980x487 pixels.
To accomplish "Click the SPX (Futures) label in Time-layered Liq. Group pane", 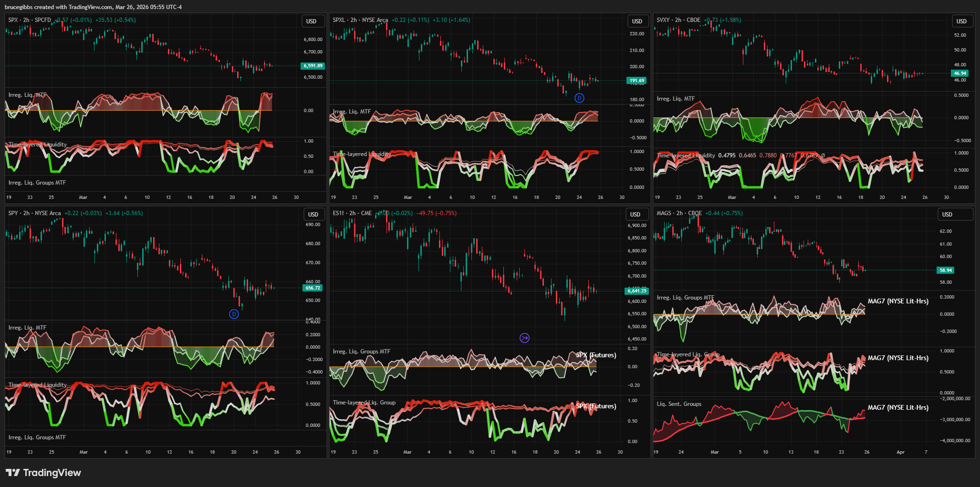I will (x=596, y=406).
